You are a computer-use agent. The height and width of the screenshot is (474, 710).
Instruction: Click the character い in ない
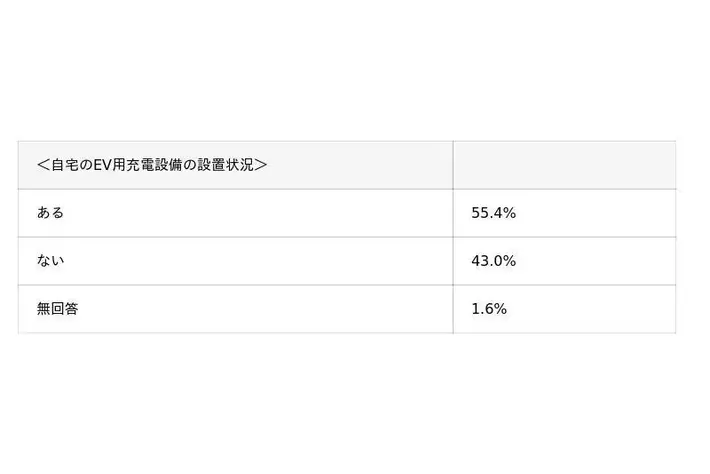point(58,261)
